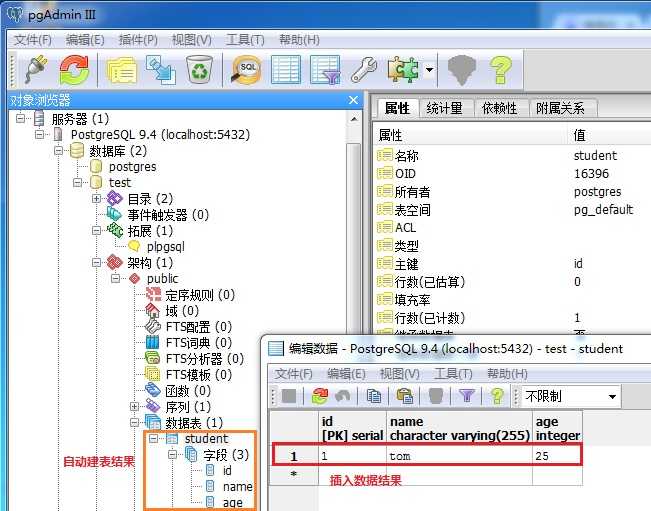Open the 文件(F) menu in main window
This screenshot has width=651, height=511.
[33, 40]
